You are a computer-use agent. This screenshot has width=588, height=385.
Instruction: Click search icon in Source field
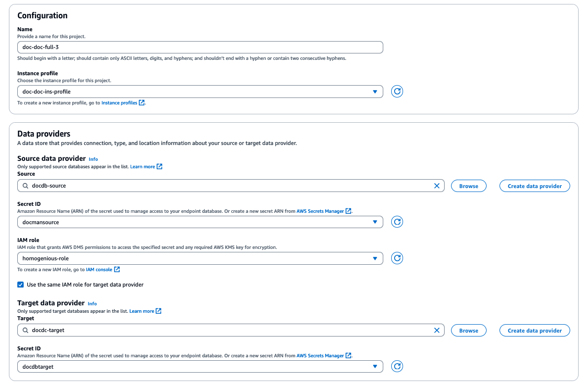(x=25, y=186)
